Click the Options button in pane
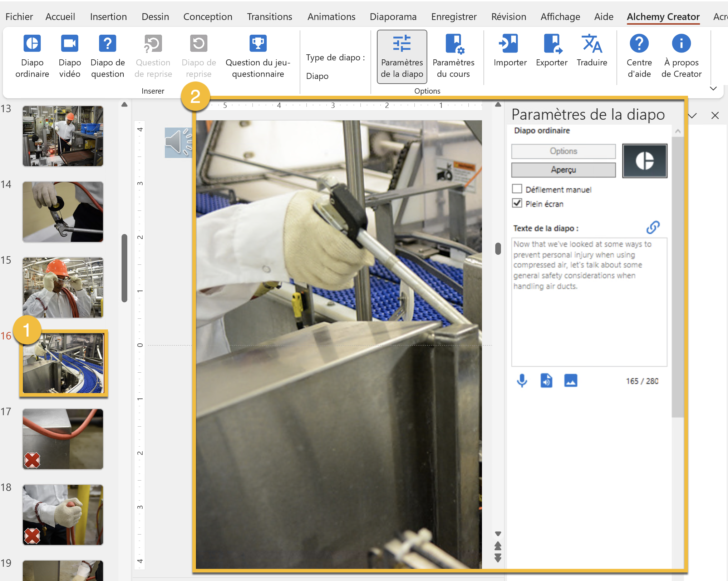This screenshot has height=581, width=728. (x=564, y=151)
